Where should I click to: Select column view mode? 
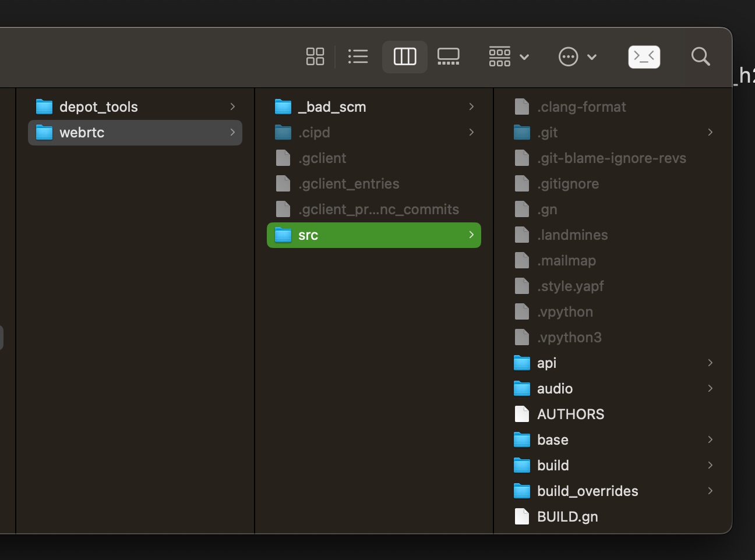(405, 56)
